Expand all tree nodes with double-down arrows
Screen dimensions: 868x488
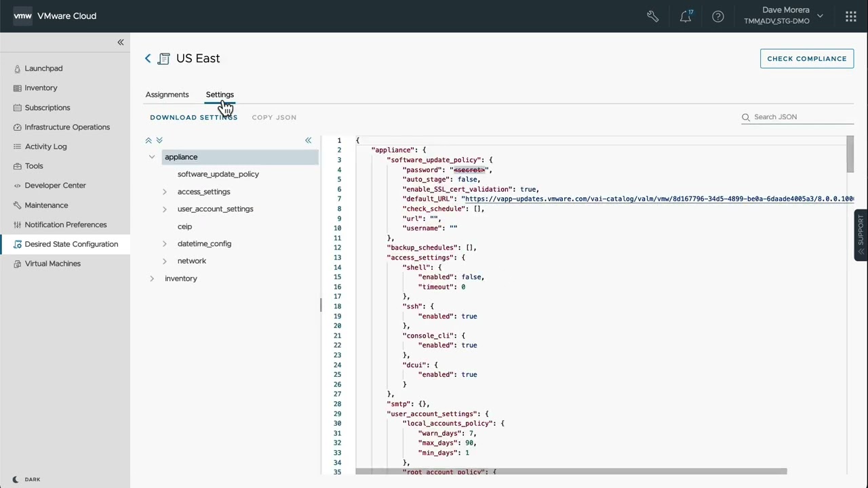tap(159, 140)
